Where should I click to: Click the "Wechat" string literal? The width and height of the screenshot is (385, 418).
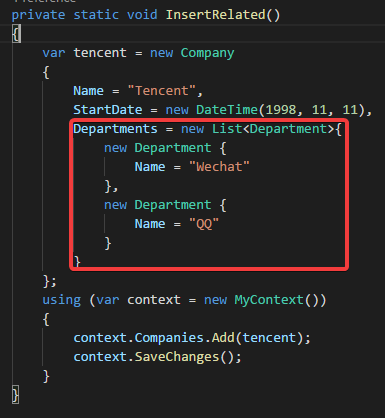219,167
